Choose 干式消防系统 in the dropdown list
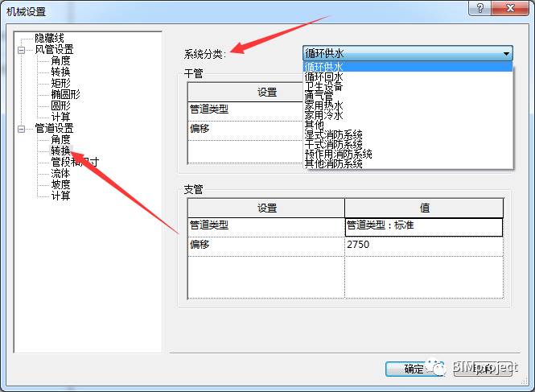The height and width of the screenshot is (392, 535). click(x=408, y=144)
